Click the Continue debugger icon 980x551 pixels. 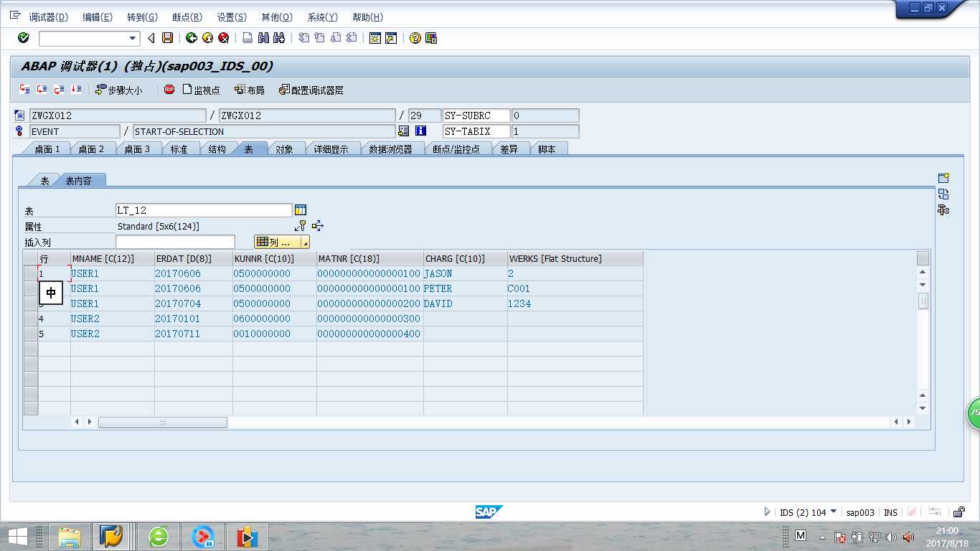click(77, 90)
